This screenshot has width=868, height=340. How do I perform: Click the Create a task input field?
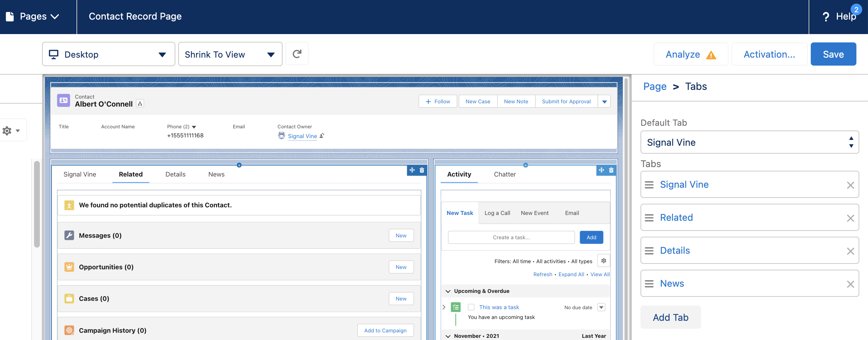[511, 237]
